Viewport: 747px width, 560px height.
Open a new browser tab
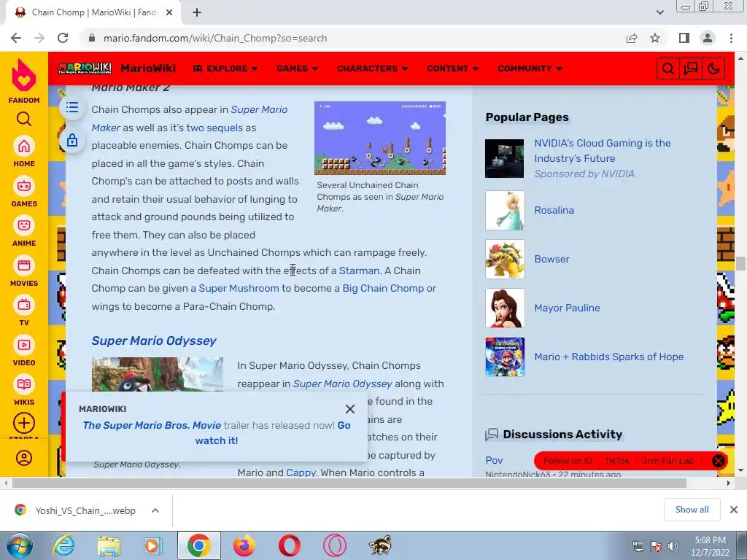[197, 12]
